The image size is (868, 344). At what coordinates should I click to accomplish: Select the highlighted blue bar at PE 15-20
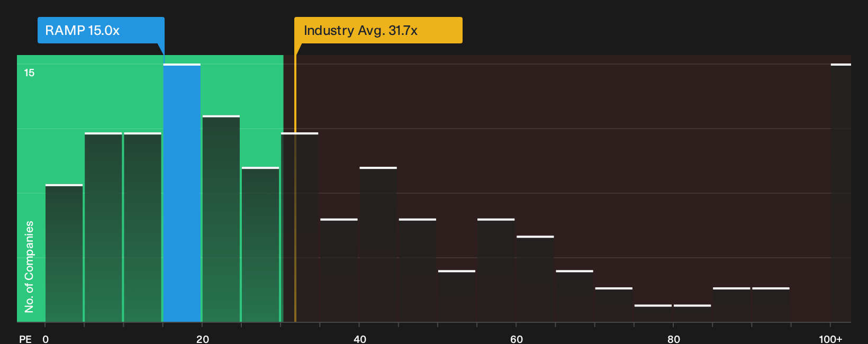click(182, 193)
